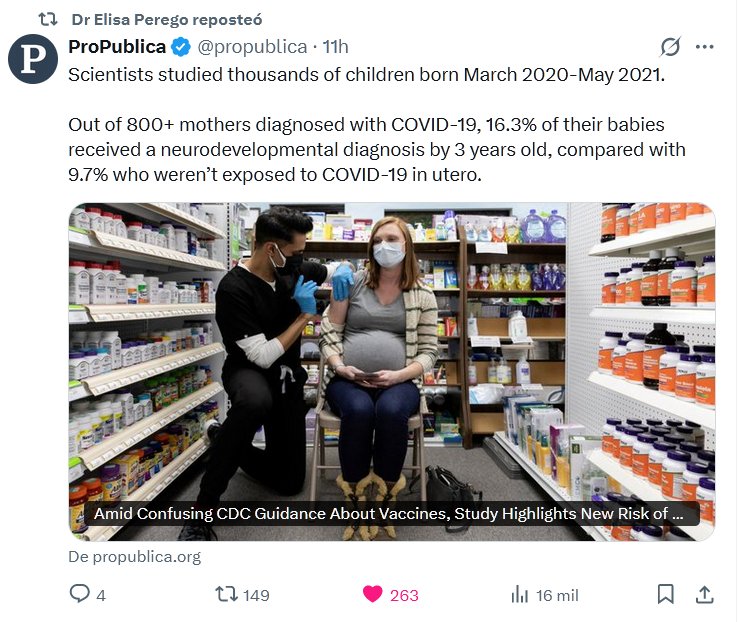
Task: View post analytics showing 16 mil
Action: (x=520, y=594)
